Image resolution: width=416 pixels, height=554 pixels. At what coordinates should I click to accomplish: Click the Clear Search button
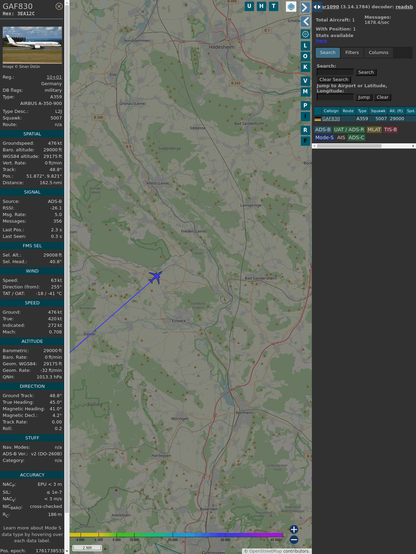pyautogui.click(x=334, y=79)
